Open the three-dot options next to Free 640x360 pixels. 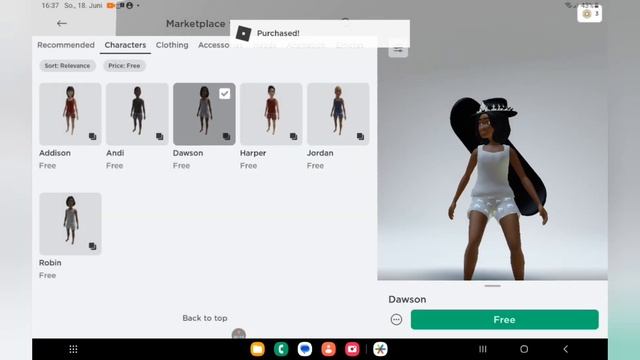tap(396, 320)
